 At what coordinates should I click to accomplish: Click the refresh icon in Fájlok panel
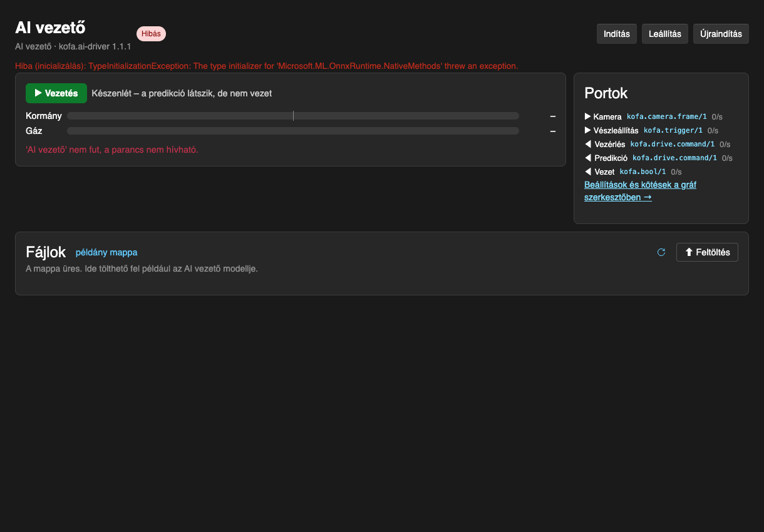(x=661, y=252)
